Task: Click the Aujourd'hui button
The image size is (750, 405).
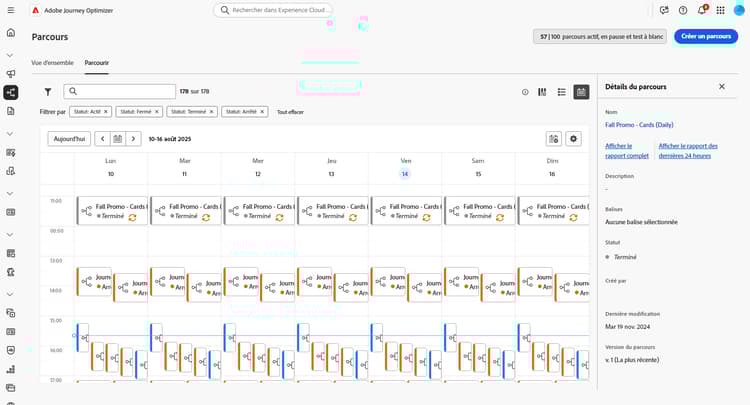Action: pos(69,139)
